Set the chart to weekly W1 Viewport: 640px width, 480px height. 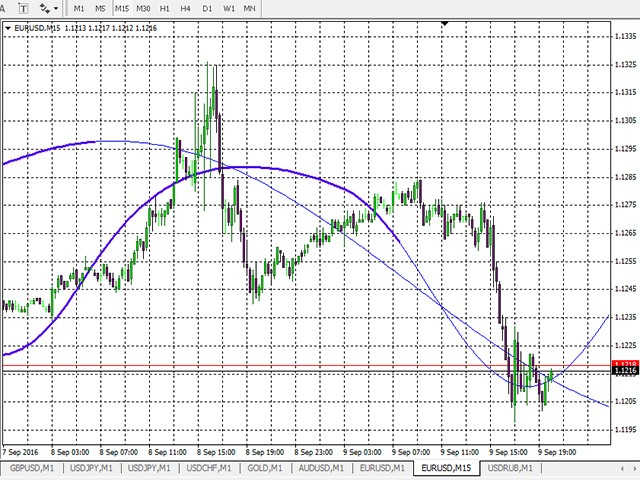[x=229, y=8]
